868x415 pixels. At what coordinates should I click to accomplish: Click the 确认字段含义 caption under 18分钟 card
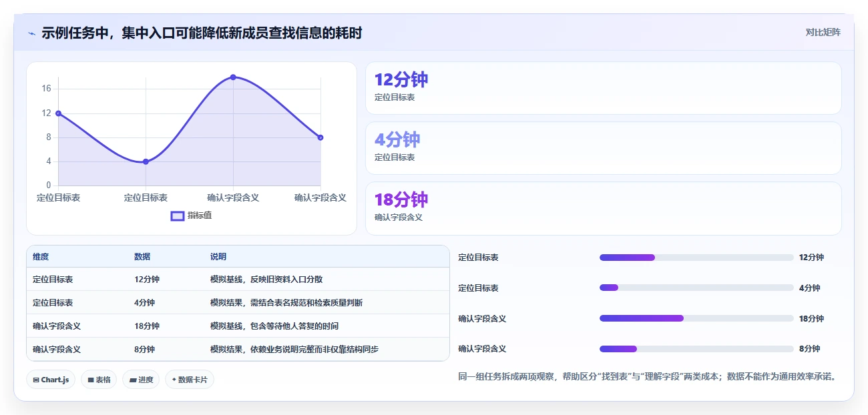pyautogui.click(x=399, y=218)
